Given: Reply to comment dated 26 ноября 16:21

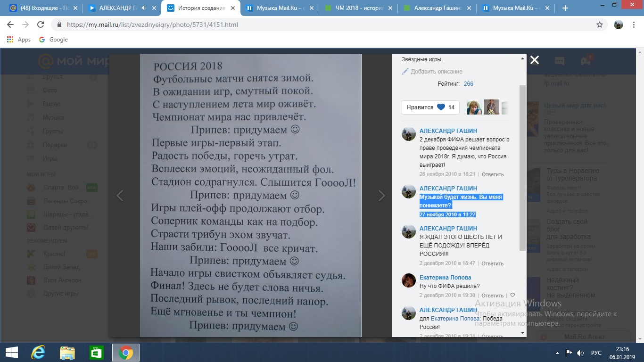Looking at the screenshot, I should click(493, 174).
